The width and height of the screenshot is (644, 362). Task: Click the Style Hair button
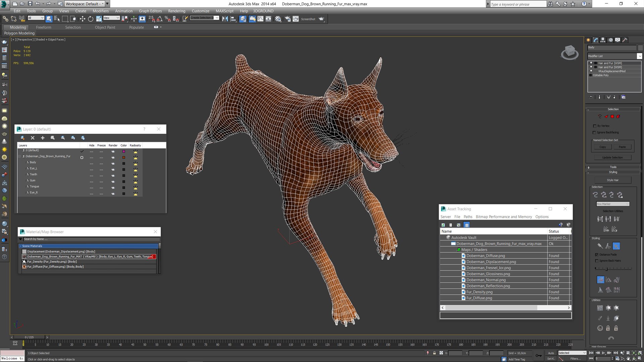coord(613,180)
